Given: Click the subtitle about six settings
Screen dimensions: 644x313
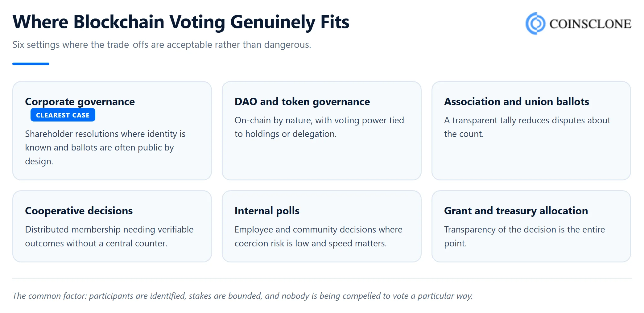Looking at the screenshot, I should tap(162, 45).
